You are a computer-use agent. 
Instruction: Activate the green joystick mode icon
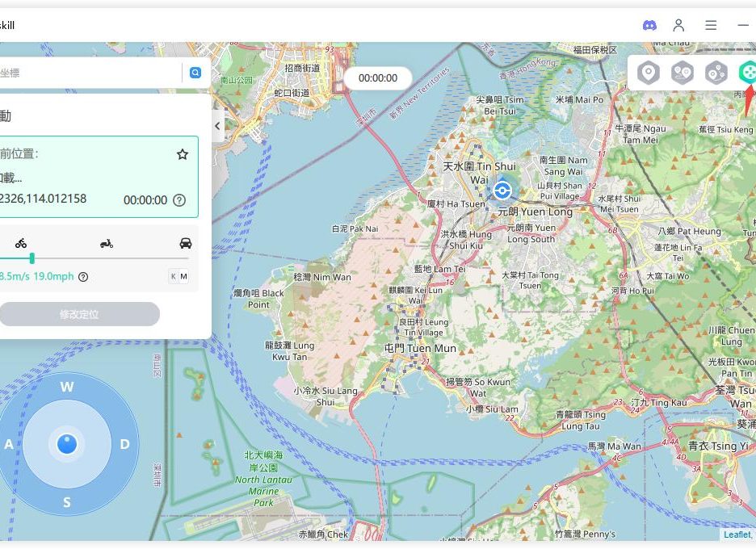click(x=747, y=73)
